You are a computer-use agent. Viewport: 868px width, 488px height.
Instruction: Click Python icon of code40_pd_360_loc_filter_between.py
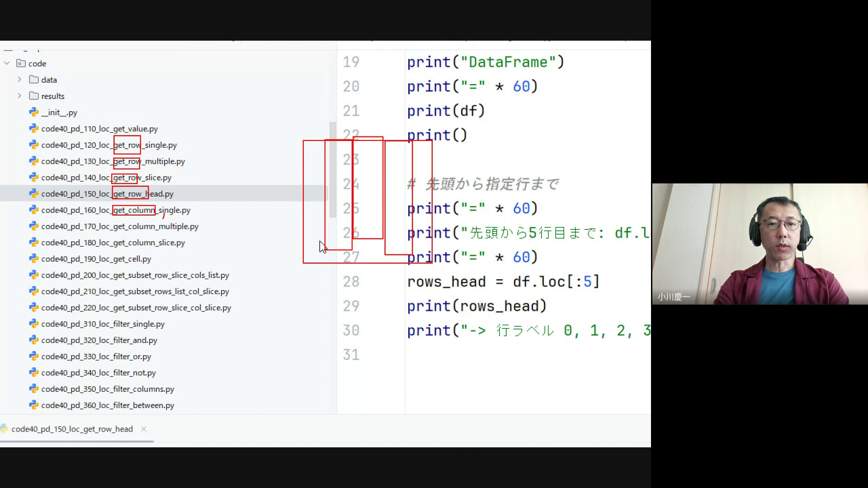click(x=34, y=405)
